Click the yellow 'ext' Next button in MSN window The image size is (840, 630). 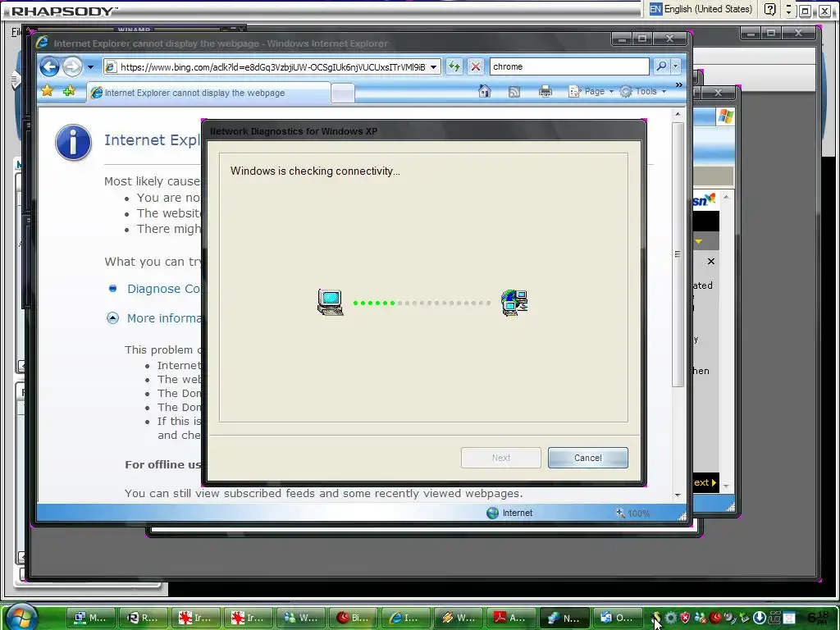[705, 482]
